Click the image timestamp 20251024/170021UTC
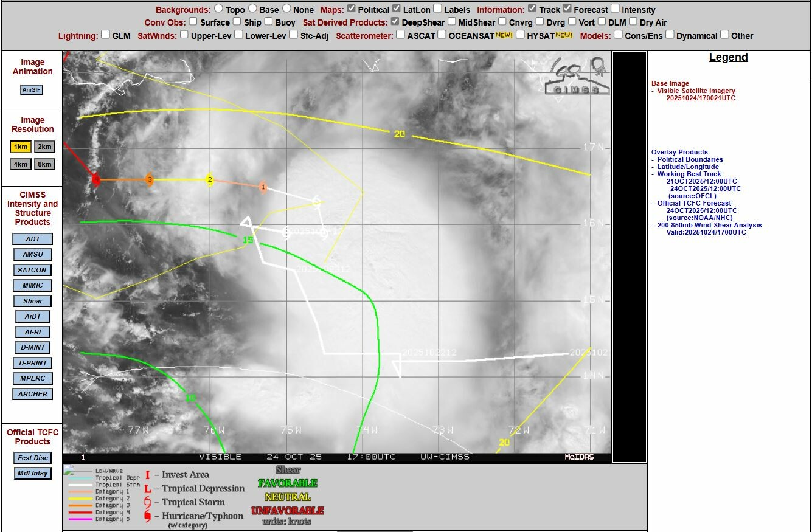Image resolution: width=812 pixels, height=532 pixels. (x=701, y=98)
